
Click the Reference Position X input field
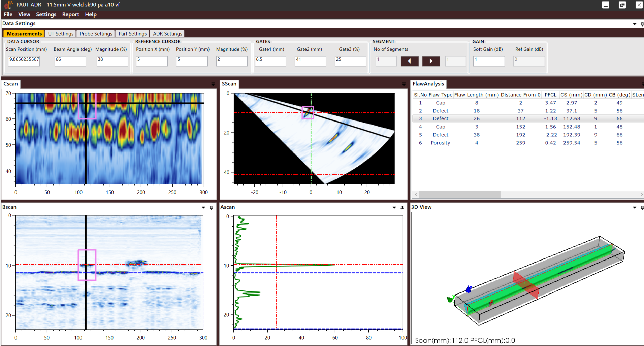click(152, 61)
